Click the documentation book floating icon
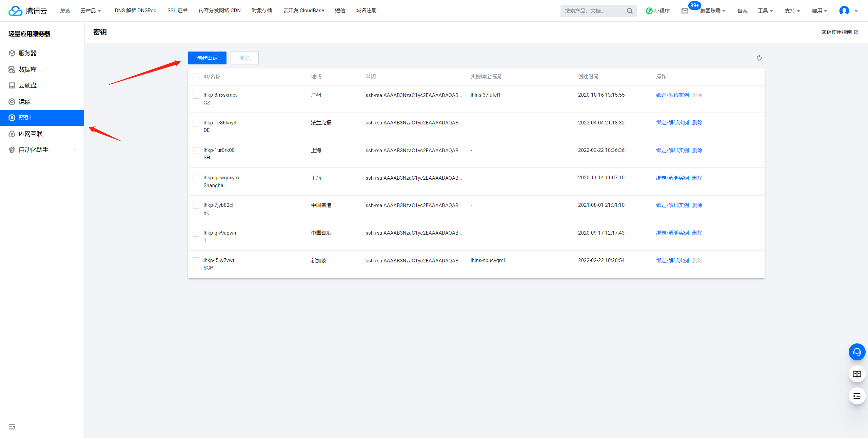The width and height of the screenshot is (868, 438). pyautogui.click(x=856, y=374)
